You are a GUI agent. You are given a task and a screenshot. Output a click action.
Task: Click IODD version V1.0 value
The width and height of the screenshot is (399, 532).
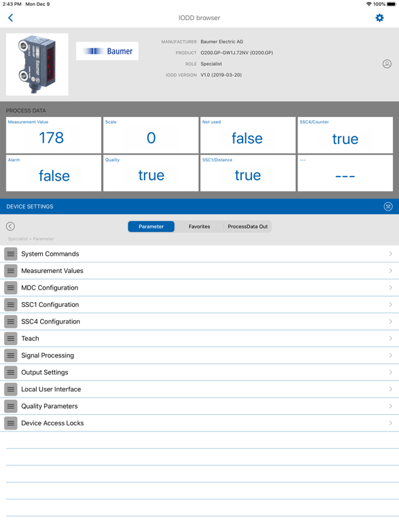tap(221, 75)
